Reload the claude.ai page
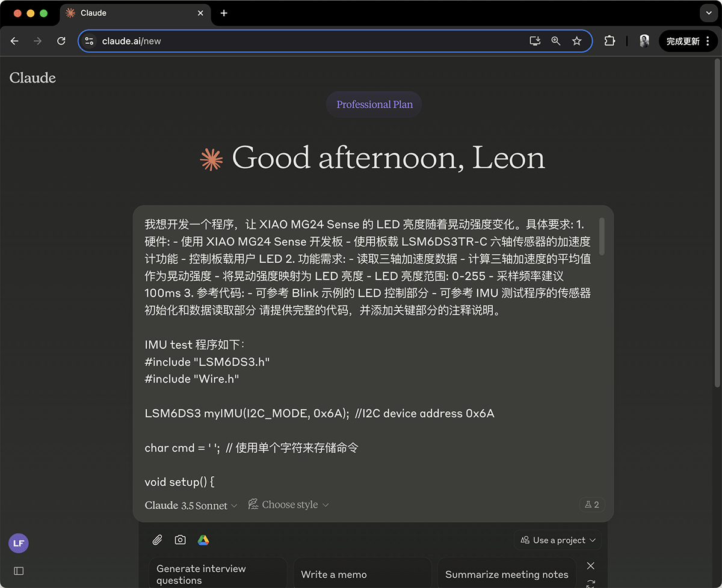This screenshot has width=722, height=588. pos(61,41)
